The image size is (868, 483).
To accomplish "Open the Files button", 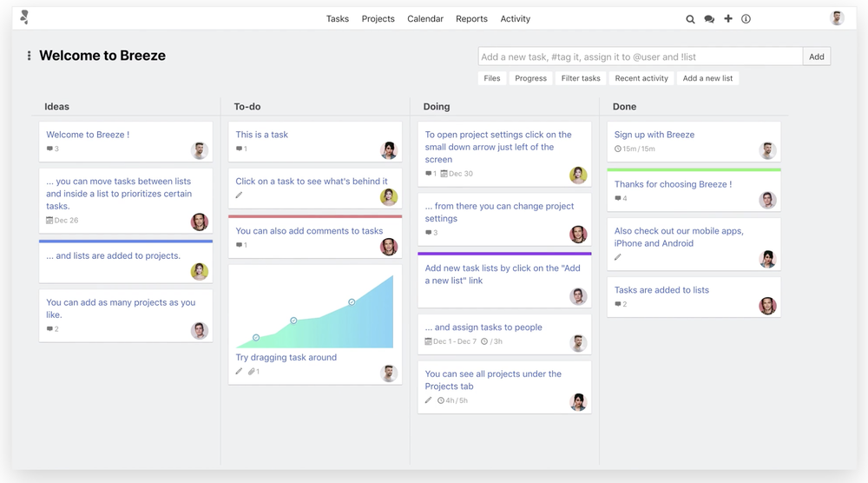I will coord(491,78).
